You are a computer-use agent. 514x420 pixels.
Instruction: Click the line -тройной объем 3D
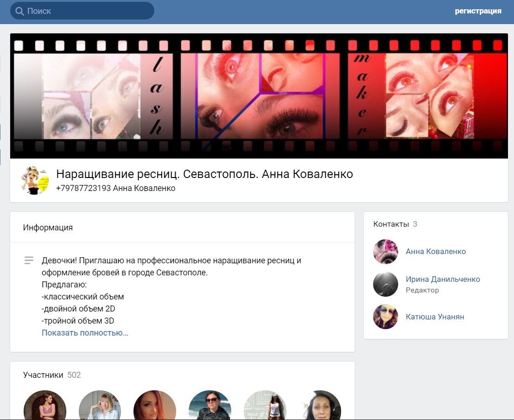click(78, 321)
